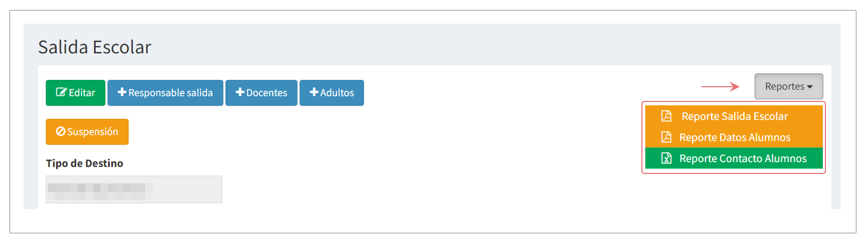Click the orange Suspensión button
Image resolution: width=868 pixels, height=247 pixels.
coord(87,131)
